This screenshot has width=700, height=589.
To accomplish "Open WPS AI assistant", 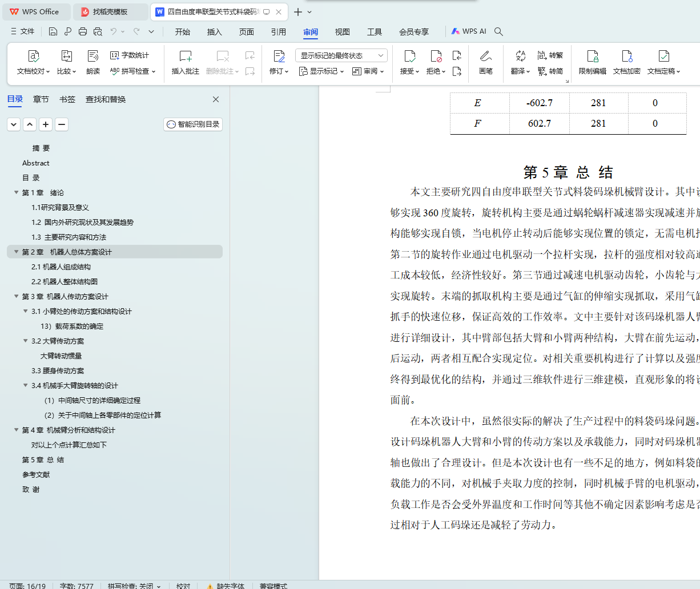I will 469,31.
